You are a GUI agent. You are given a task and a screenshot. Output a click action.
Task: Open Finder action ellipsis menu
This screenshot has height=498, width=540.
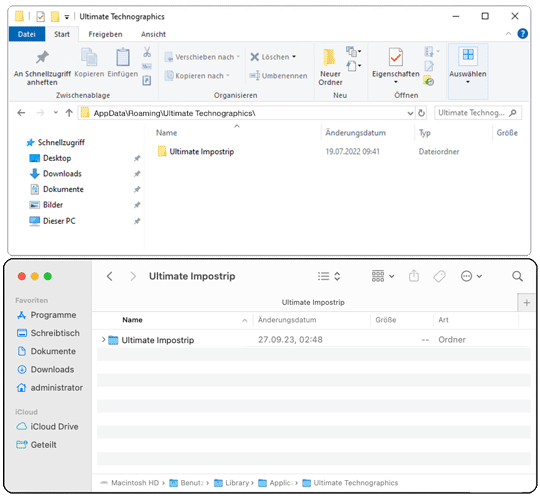(x=471, y=276)
